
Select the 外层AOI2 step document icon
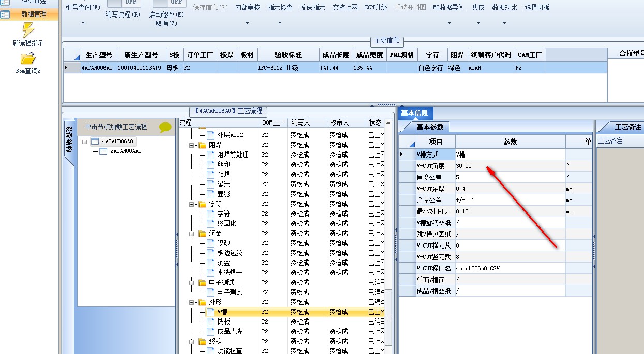[211, 135]
